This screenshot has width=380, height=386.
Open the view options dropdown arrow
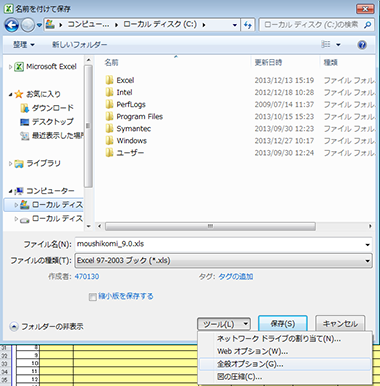(338, 45)
